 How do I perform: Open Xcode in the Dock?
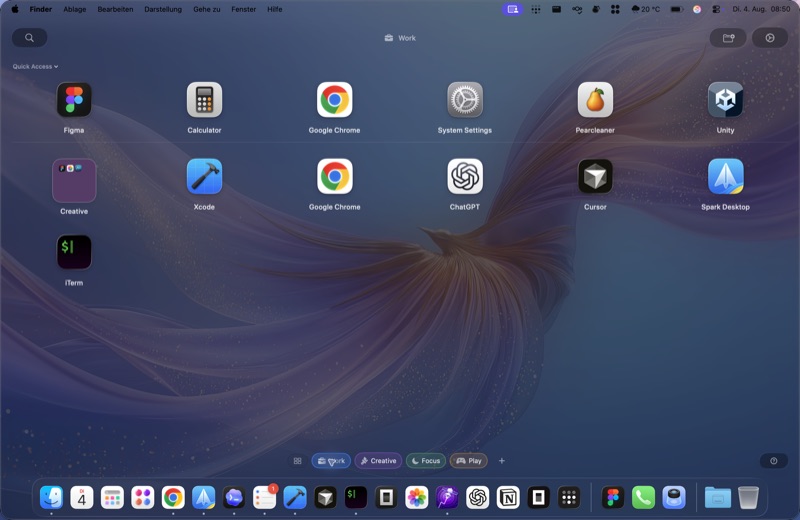tap(295, 498)
